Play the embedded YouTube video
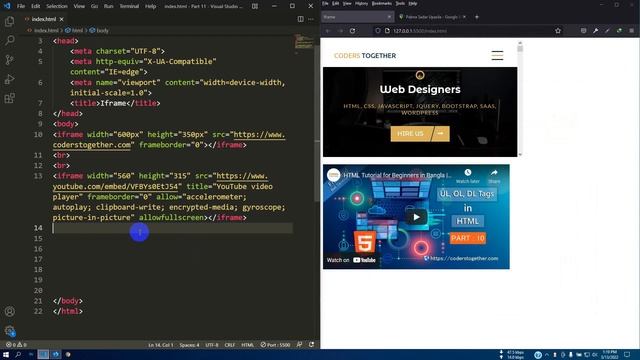The width and height of the screenshot is (640, 360). tap(416, 217)
